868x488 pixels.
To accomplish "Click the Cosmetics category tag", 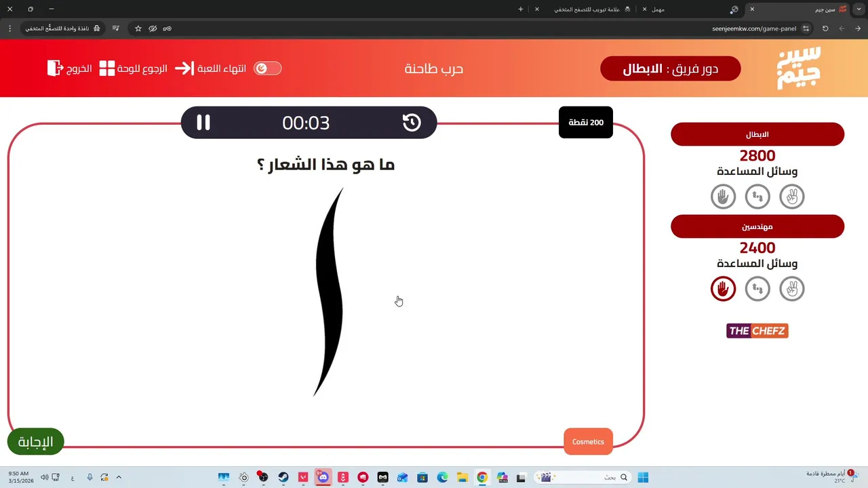I will (x=588, y=442).
